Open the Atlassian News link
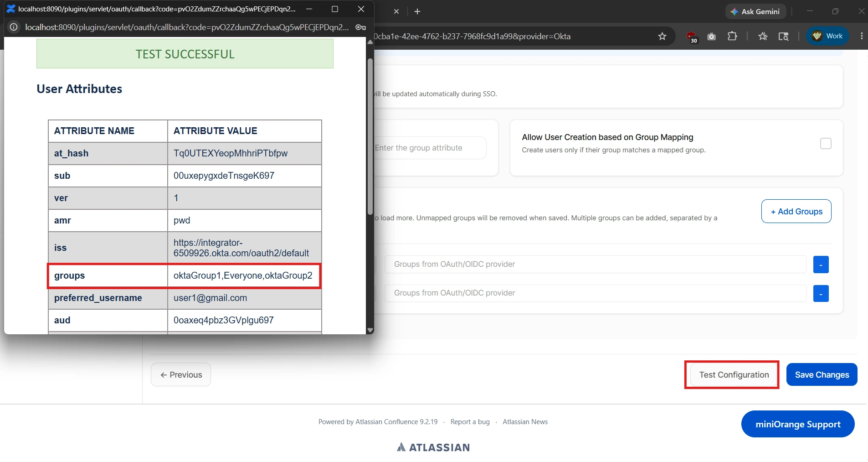This screenshot has width=868, height=462. 525,422
